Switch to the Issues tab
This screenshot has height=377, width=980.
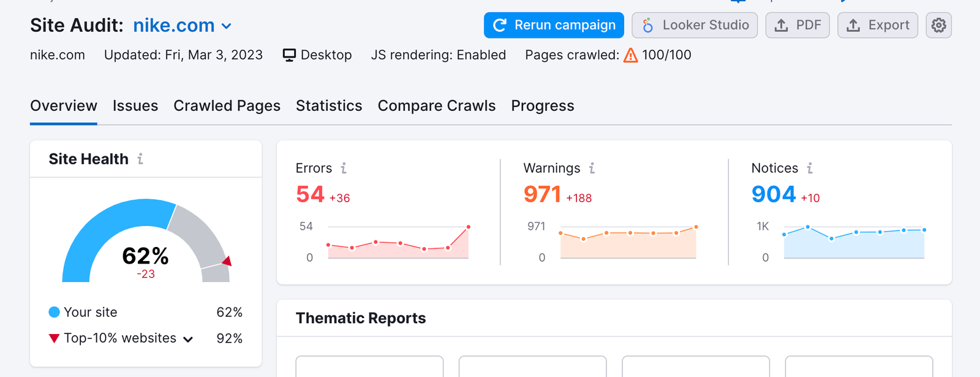[135, 106]
